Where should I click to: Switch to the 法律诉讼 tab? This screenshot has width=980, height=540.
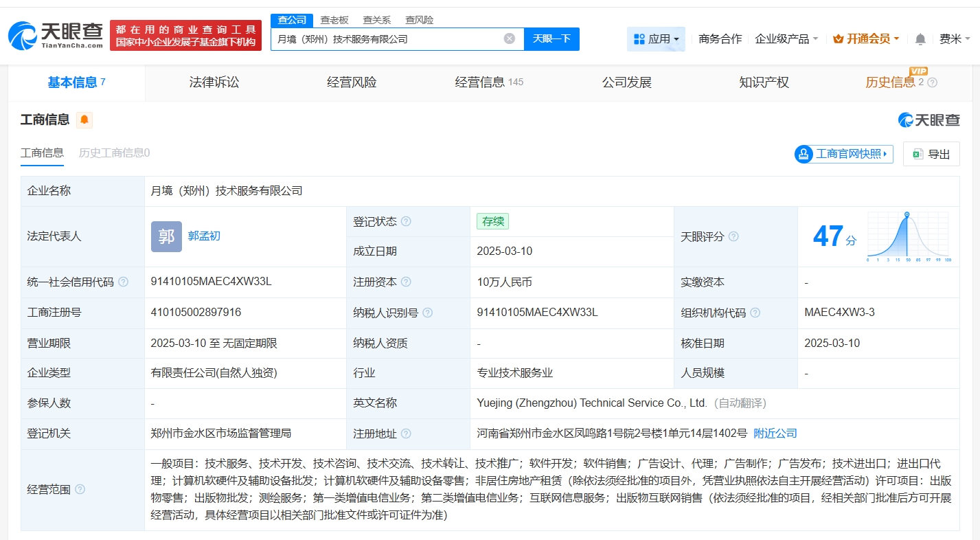point(213,82)
